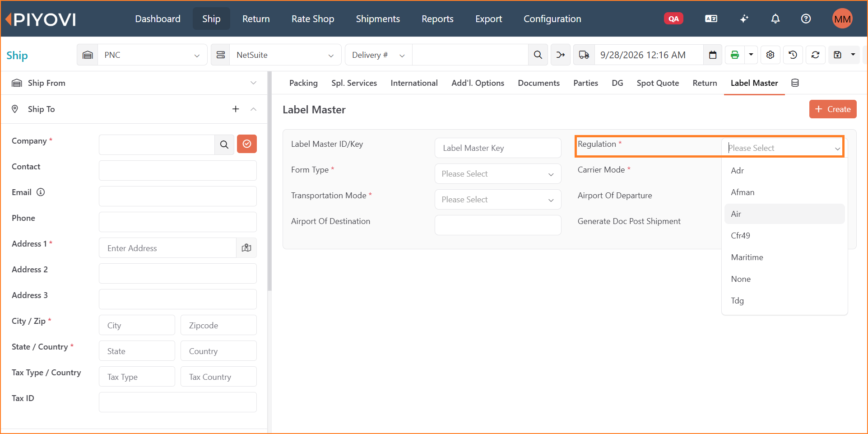Click the database icon after Label Master tab
868x434 pixels.
click(795, 83)
